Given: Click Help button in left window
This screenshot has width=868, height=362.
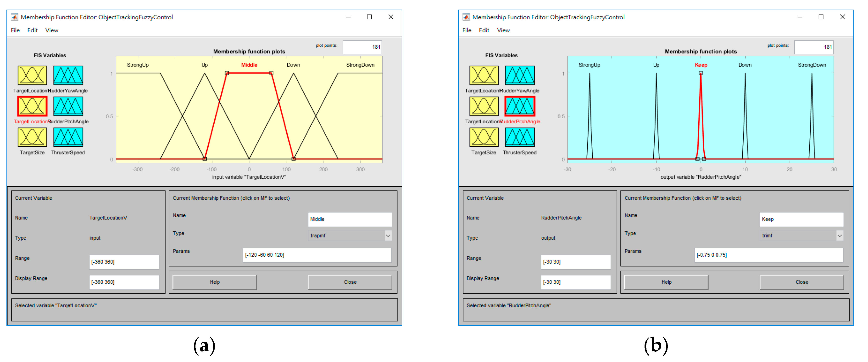Looking at the screenshot, I should [215, 282].
